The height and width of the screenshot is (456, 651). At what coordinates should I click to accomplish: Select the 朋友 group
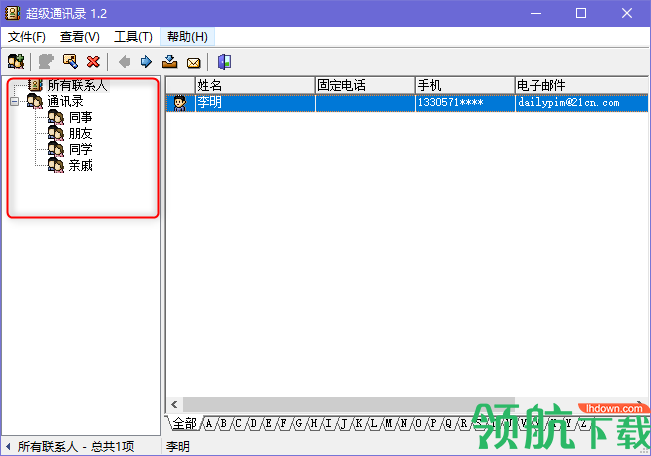click(81, 134)
